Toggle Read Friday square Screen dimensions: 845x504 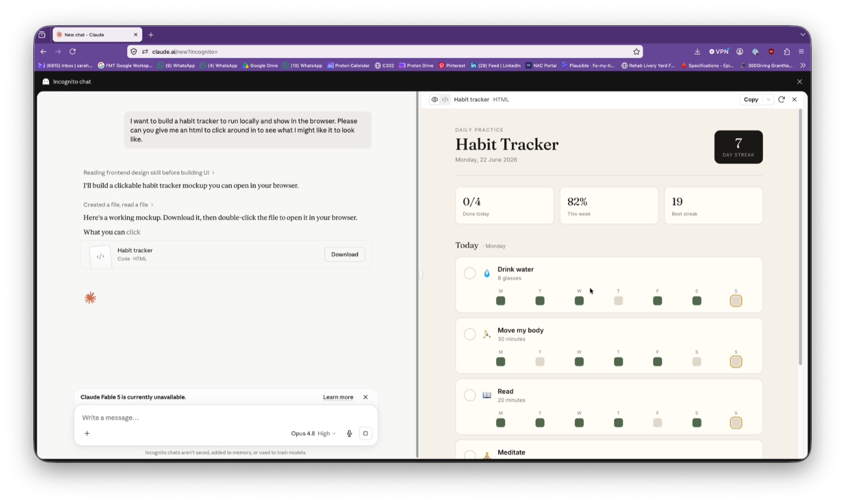658,423
